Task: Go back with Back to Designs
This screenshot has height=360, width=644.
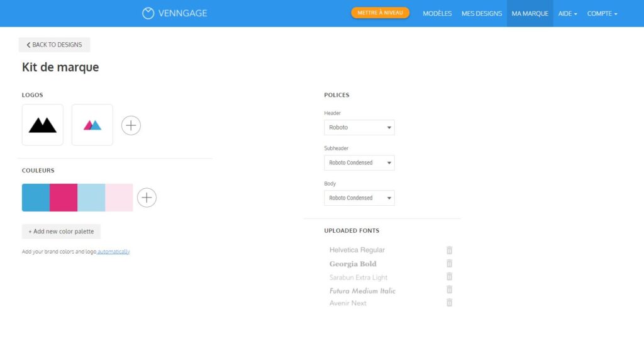Action: tap(54, 45)
